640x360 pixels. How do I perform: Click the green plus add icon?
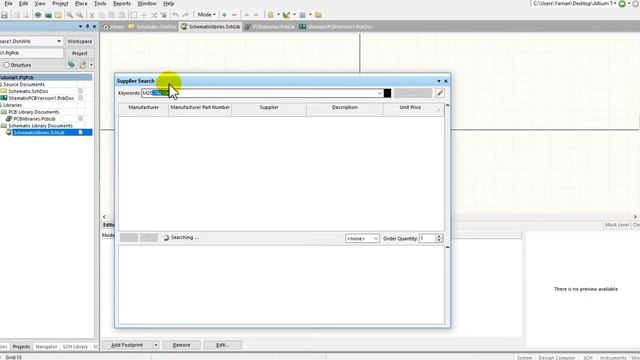click(x=224, y=15)
